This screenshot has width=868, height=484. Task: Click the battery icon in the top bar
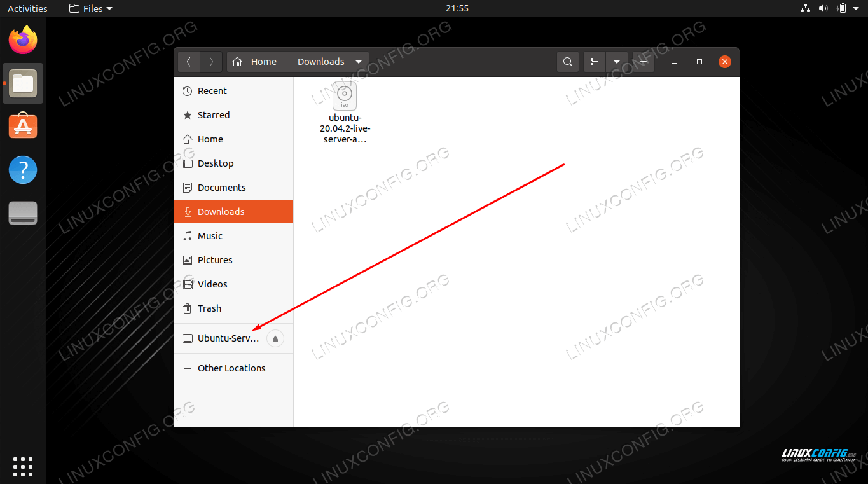[x=842, y=8]
